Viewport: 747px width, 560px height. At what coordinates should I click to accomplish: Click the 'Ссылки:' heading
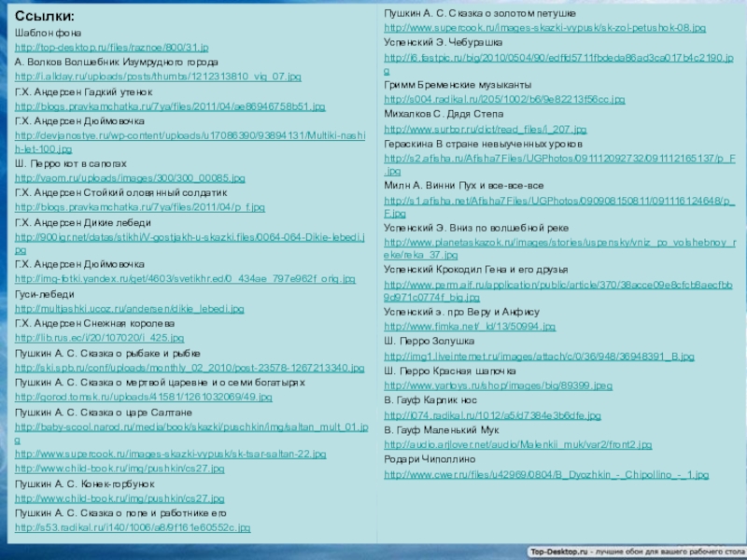pyautogui.click(x=45, y=16)
